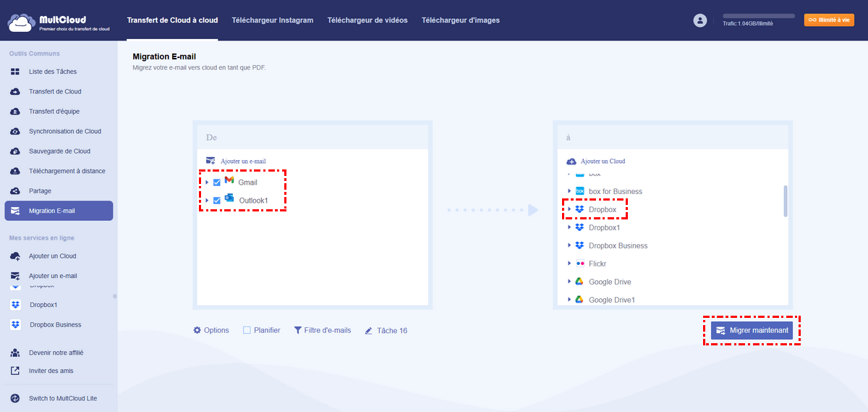
Task: Click the Synchronisation de Cloud icon
Action: [x=15, y=132]
